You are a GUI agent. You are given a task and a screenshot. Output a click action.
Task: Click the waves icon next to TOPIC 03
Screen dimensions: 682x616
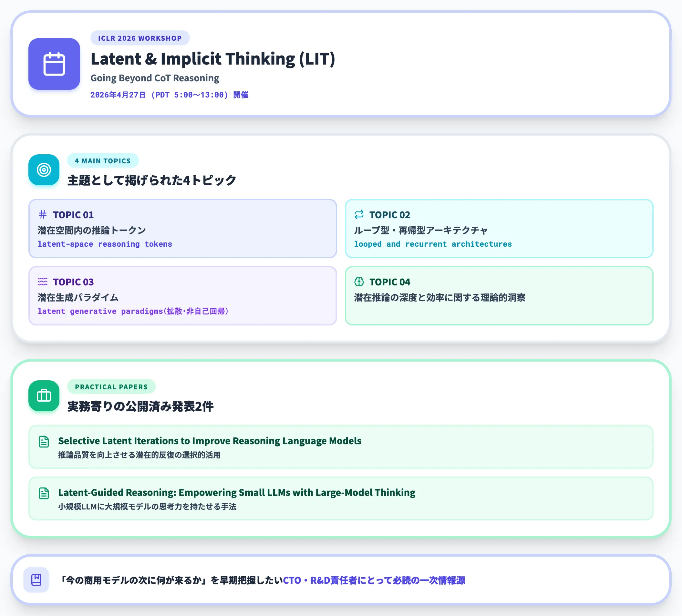(43, 282)
